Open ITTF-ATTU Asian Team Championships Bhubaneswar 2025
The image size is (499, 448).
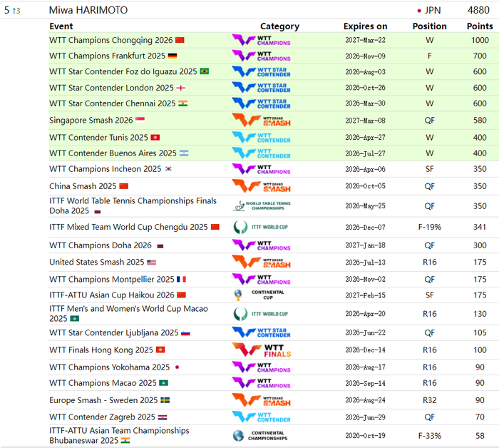pos(119,436)
